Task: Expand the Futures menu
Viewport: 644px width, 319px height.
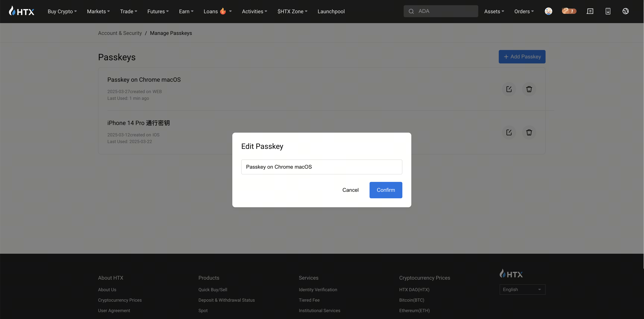Action: [158, 12]
